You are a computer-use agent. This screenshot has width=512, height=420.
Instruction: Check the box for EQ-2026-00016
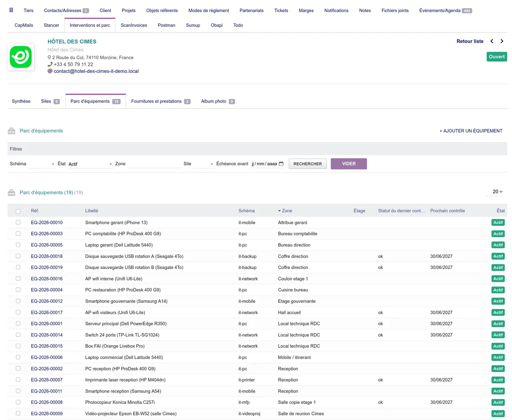(x=18, y=278)
